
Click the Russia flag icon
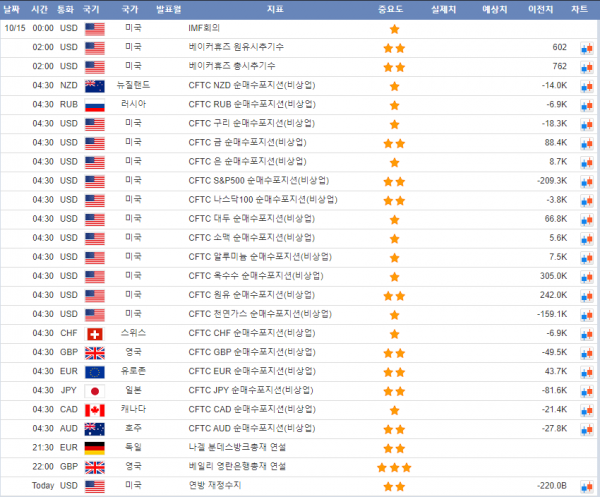(94, 105)
